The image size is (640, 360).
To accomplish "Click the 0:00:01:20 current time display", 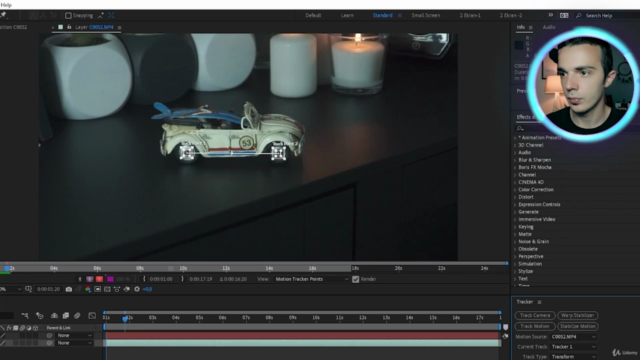I will pos(48,289).
